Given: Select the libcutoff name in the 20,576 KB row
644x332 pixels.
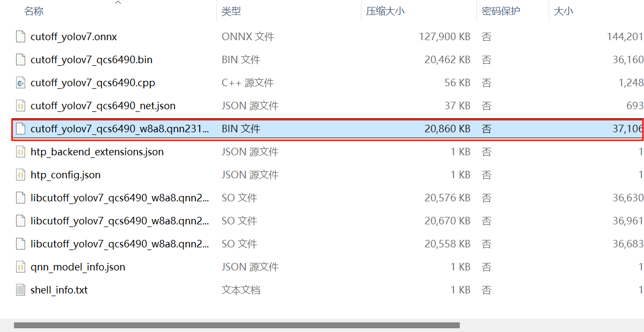Looking at the screenshot, I should pos(120,198).
